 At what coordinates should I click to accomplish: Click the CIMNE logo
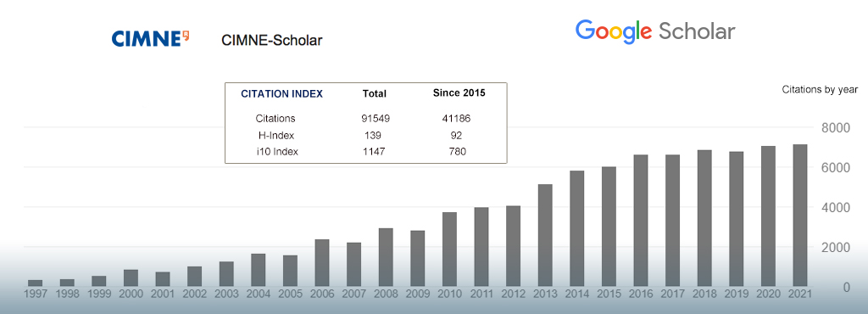pos(151,39)
